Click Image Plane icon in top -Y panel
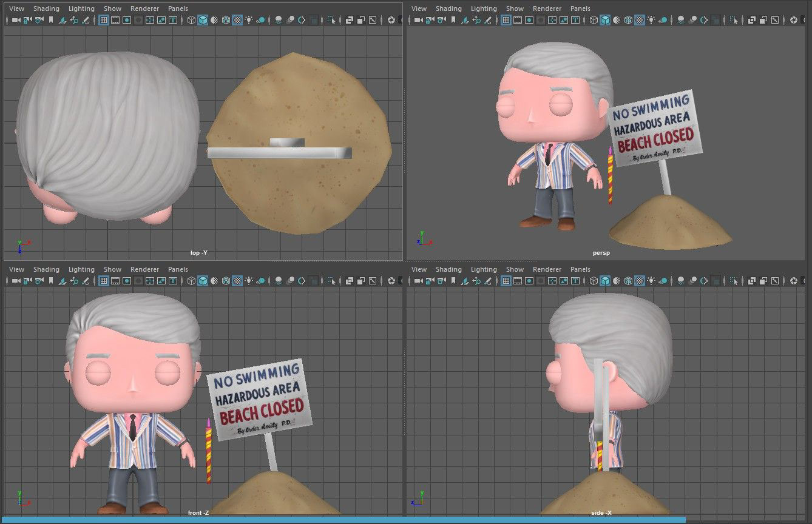812x524 pixels. point(63,20)
